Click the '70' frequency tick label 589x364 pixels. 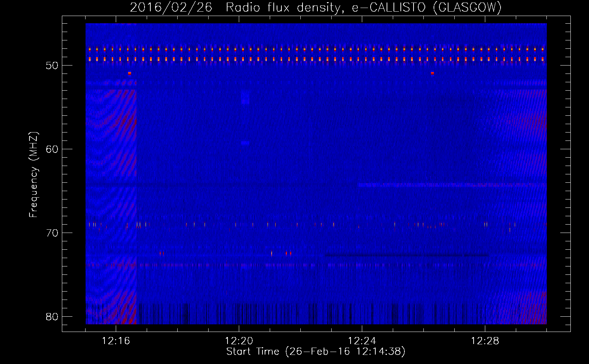pyautogui.click(x=52, y=233)
